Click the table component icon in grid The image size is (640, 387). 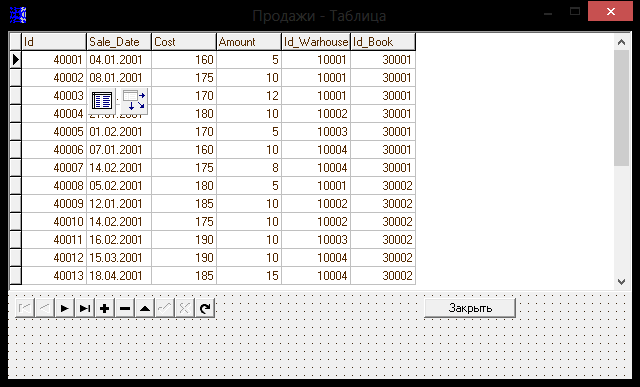point(102,100)
